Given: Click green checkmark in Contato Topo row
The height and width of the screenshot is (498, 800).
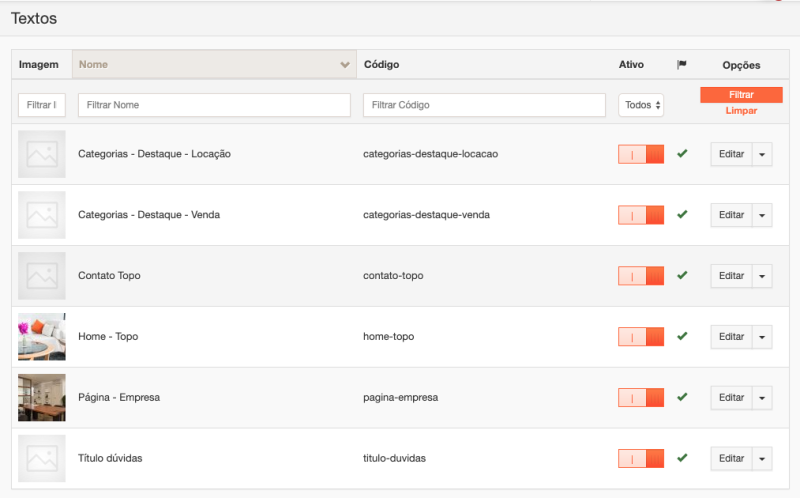Looking at the screenshot, I should tap(682, 275).
